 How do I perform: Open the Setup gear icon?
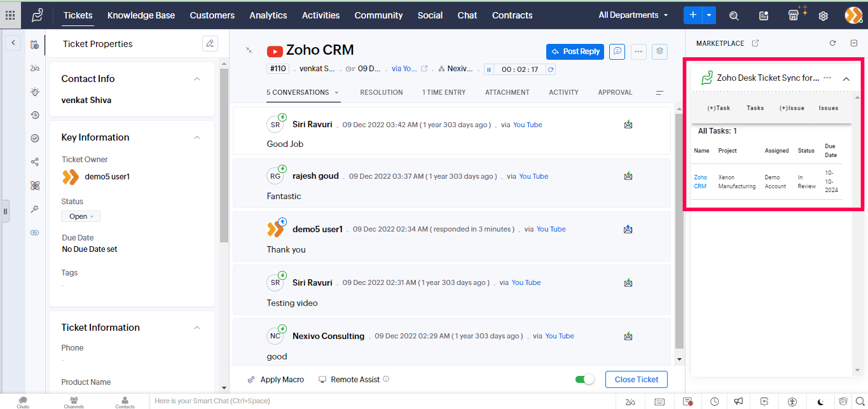coord(823,16)
